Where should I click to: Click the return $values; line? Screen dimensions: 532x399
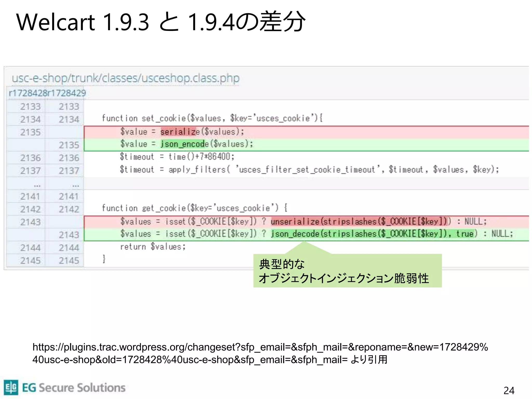click(x=153, y=247)
